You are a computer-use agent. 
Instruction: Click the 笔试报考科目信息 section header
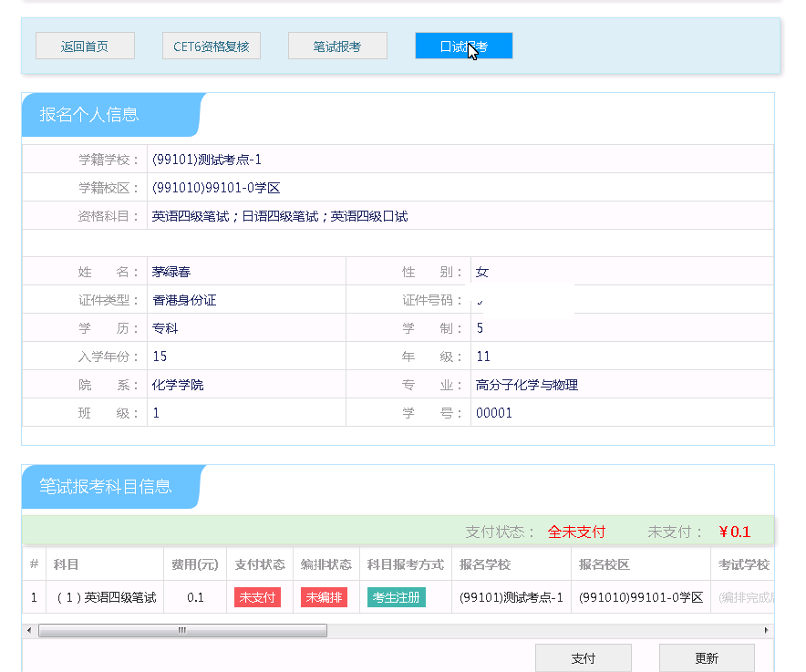(x=106, y=487)
